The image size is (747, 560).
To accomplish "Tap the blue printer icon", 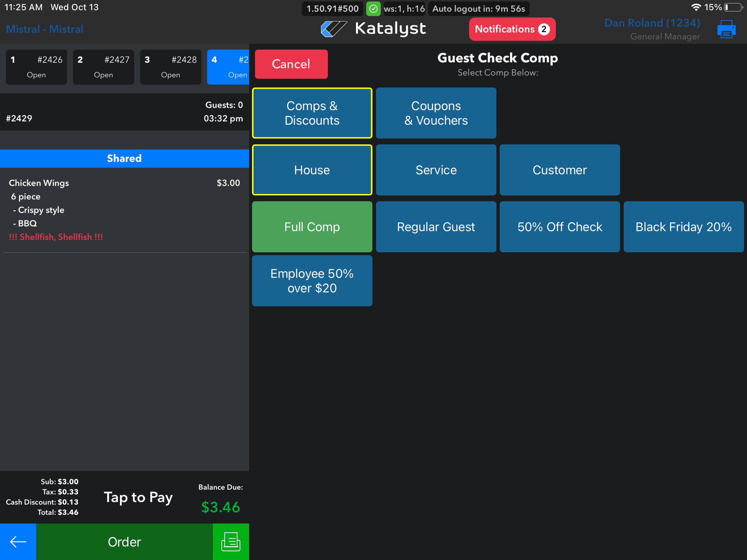I will (x=726, y=29).
